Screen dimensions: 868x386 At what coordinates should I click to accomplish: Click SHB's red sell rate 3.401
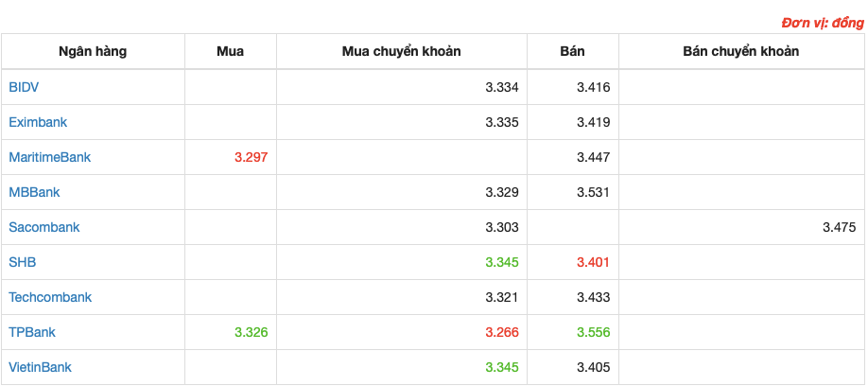[594, 262]
